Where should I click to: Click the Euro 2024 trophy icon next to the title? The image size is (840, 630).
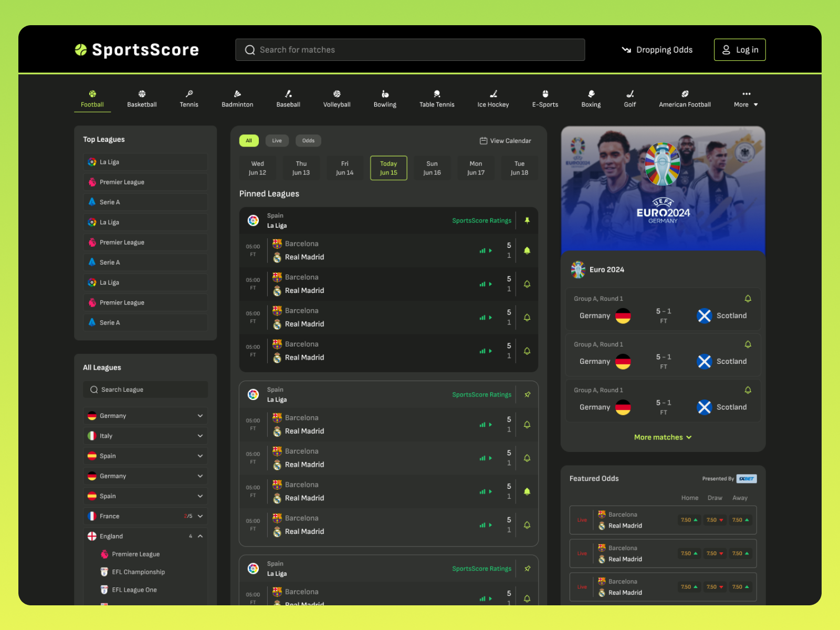pyautogui.click(x=578, y=269)
